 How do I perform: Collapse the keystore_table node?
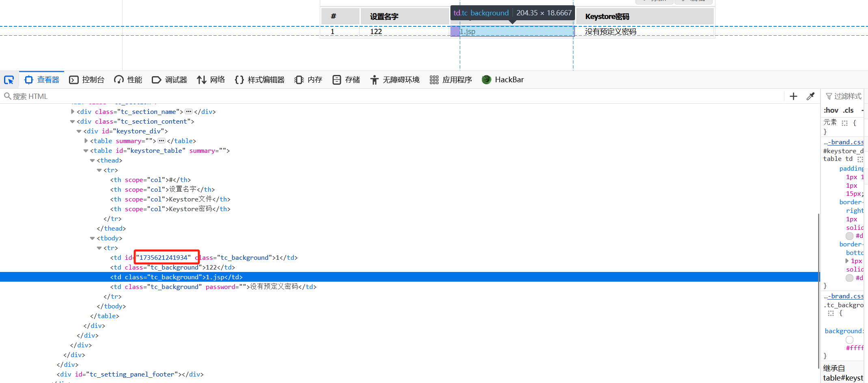pyautogui.click(x=86, y=151)
